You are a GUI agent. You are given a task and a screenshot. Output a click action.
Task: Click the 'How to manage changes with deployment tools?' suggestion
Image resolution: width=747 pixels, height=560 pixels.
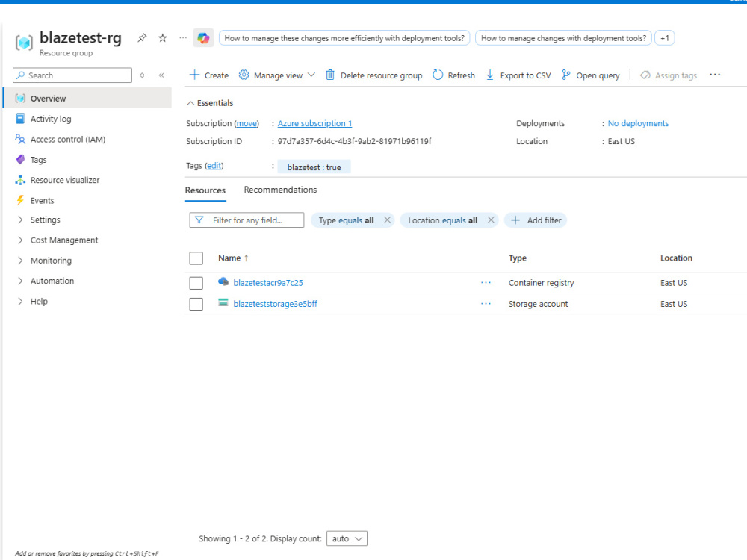click(563, 38)
